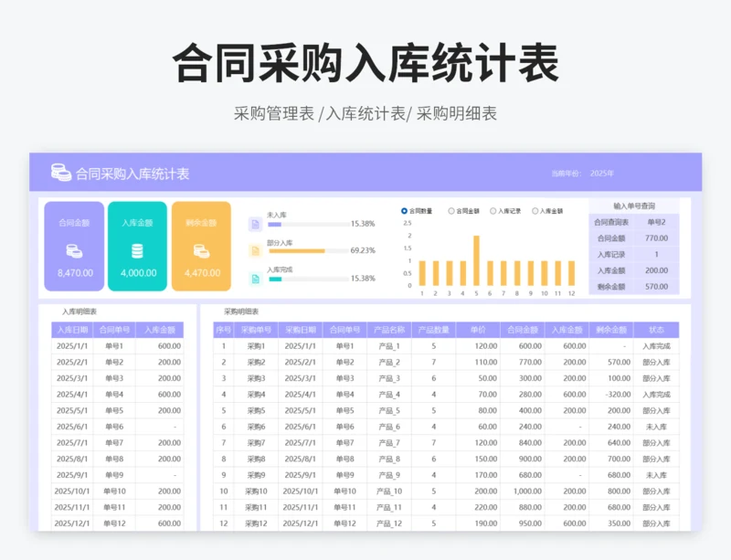This screenshot has height=560, width=731.
Task: Click the coins icon in 合同金额 card
Action: point(74,251)
